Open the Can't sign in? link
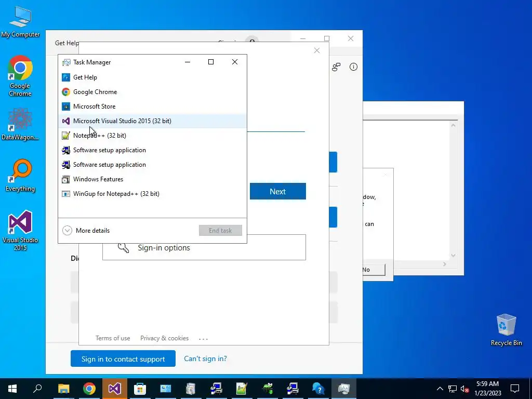 (205, 358)
